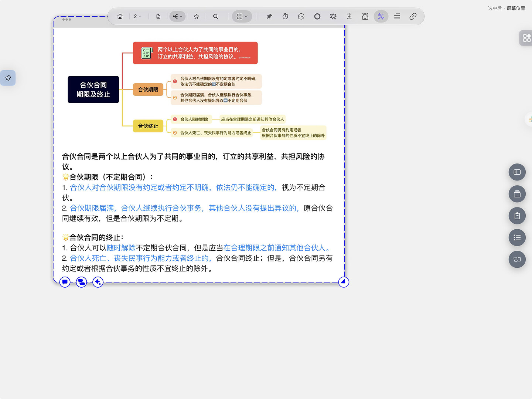Click '屏幕位置' option at top right
This screenshot has height=399, width=532.
pos(516,8)
